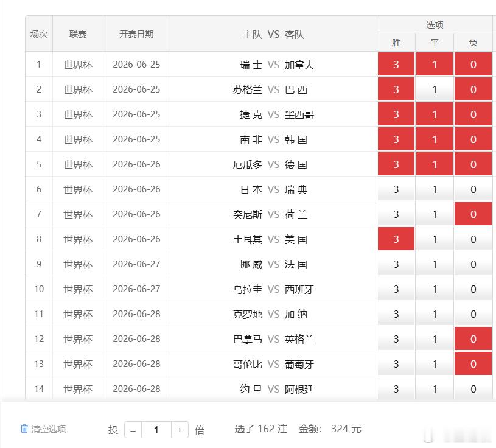Screen dimensions: 496x448
Task: Select loss (0) for 乌拉圭 VS 西班牙
Action: tap(473, 289)
